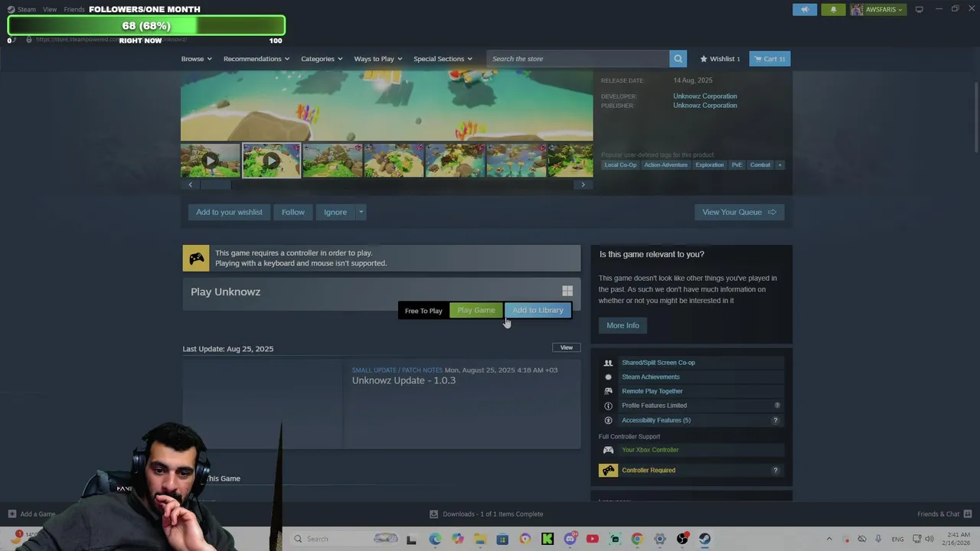Screen dimensions: 980x551
Task: Select the highlighted second video thumbnail
Action: pyautogui.click(x=271, y=161)
